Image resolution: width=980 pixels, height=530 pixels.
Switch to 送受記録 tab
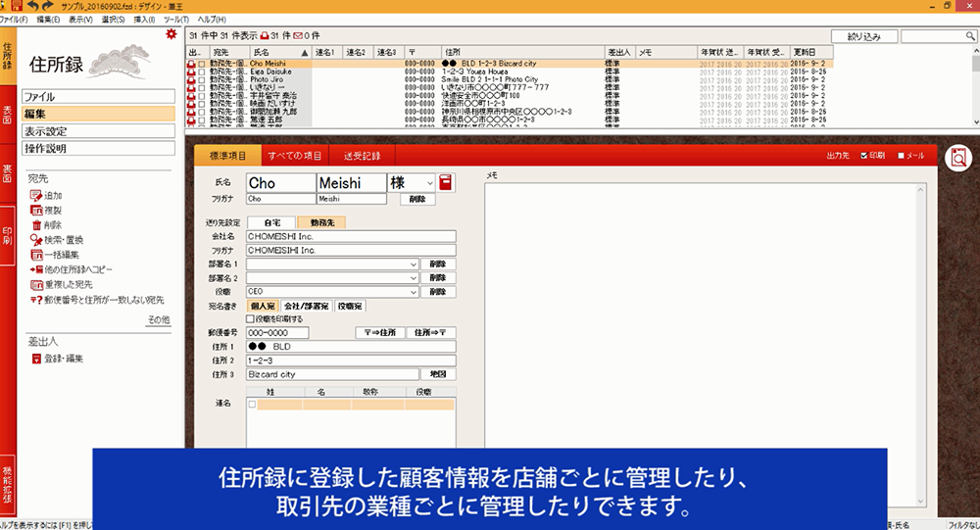pyautogui.click(x=362, y=156)
